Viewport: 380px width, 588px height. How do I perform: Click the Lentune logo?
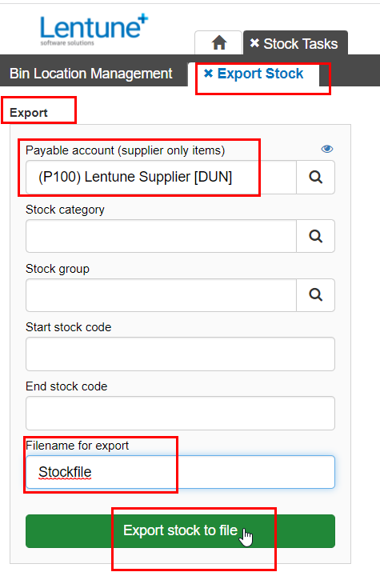94,30
